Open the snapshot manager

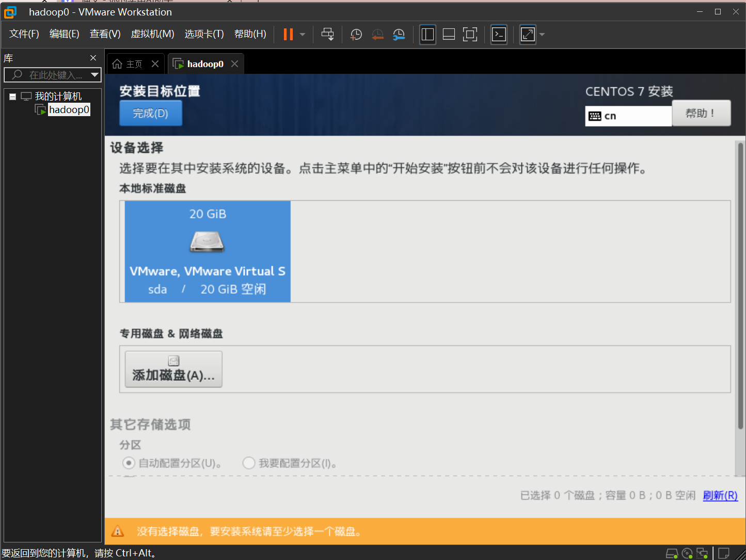(x=399, y=35)
